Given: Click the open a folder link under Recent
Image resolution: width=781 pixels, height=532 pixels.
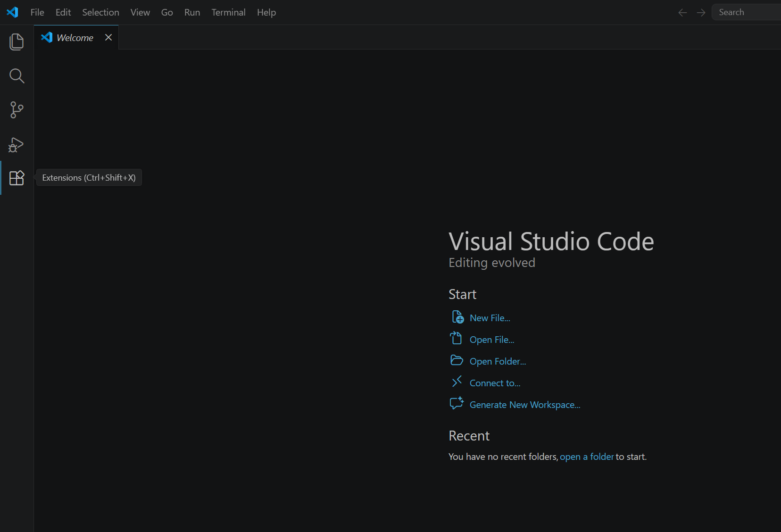Looking at the screenshot, I should coord(586,457).
